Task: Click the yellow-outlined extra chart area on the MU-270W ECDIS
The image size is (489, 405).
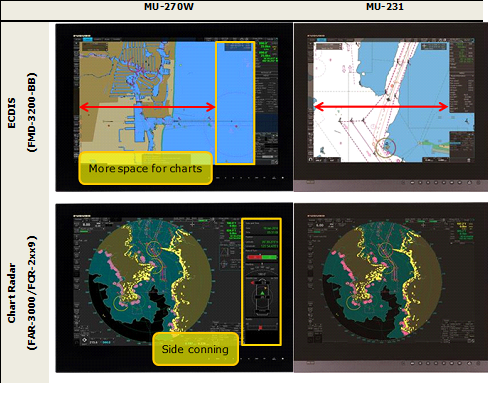Action: (235, 103)
